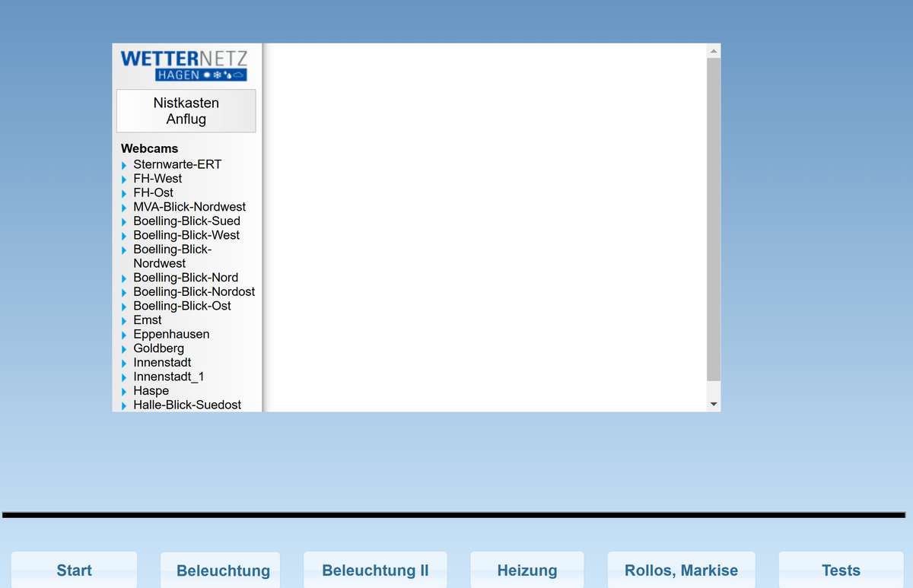Open MVA-Blick-Nordwest webcam

(x=189, y=207)
